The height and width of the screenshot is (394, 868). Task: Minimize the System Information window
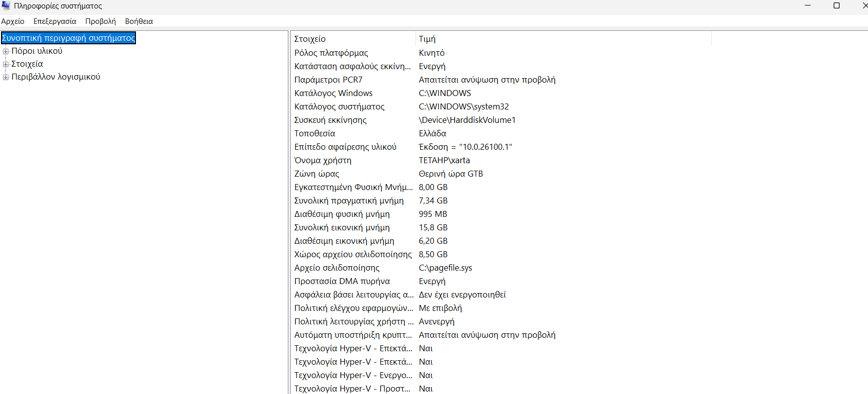(808, 5)
